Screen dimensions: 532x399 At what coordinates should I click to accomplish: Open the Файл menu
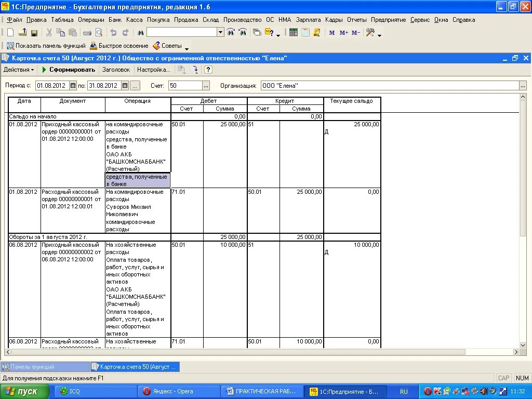14,20
